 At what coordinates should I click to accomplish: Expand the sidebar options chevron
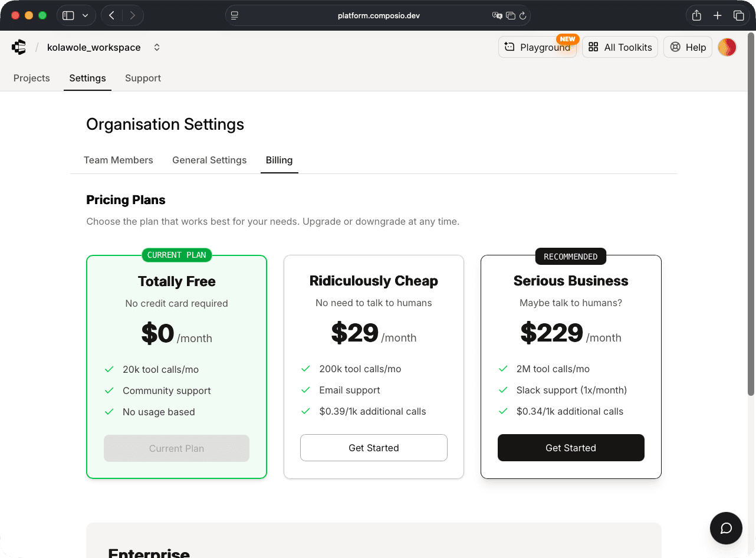tap(85, 15)
